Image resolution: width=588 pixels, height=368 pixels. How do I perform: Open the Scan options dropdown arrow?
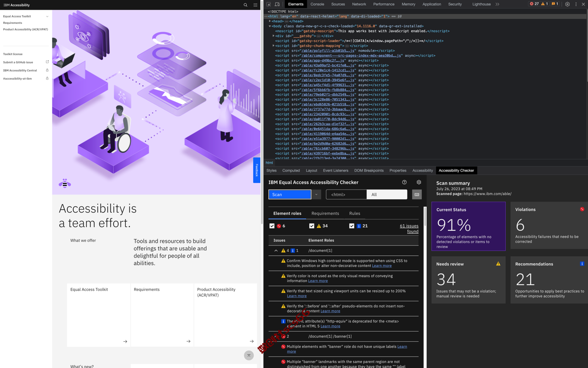coord(316,195)
